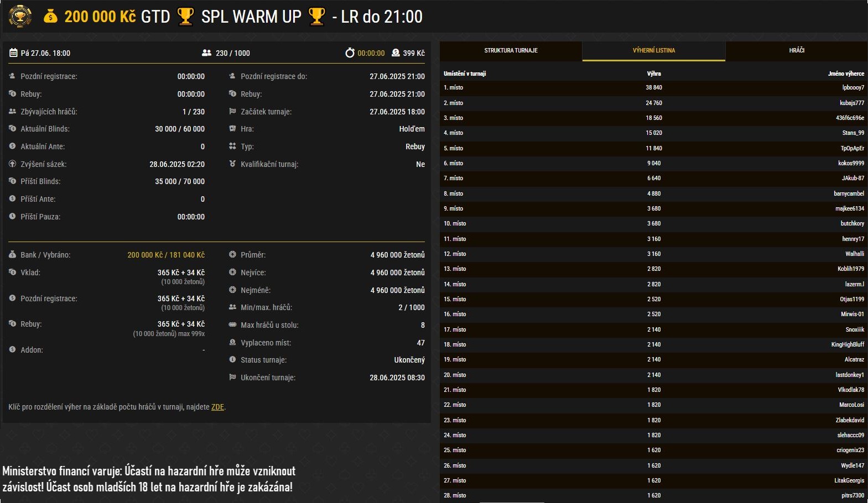Select player kokos9999
Image resolution: width=868 pixels, height=503 pixels.
tap(851, 163)
